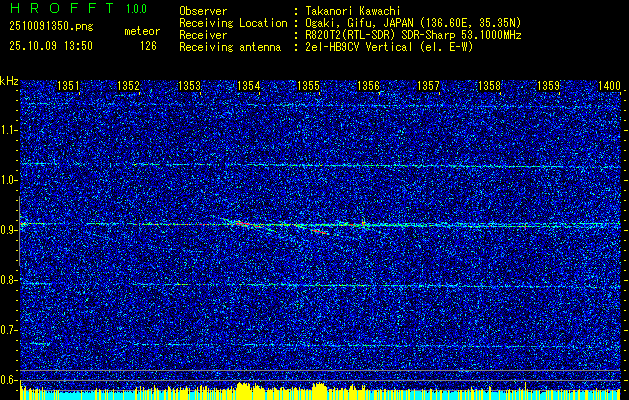Click the 1351 time axis label
The width and height of the screenshot is (629, 400).
coord(69,85)
